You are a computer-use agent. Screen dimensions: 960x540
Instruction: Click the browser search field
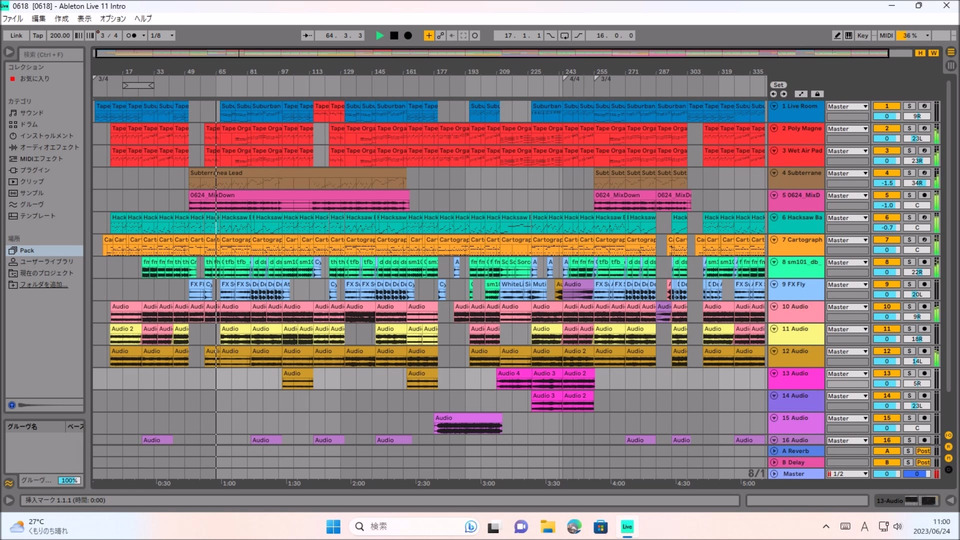(50, 54)
